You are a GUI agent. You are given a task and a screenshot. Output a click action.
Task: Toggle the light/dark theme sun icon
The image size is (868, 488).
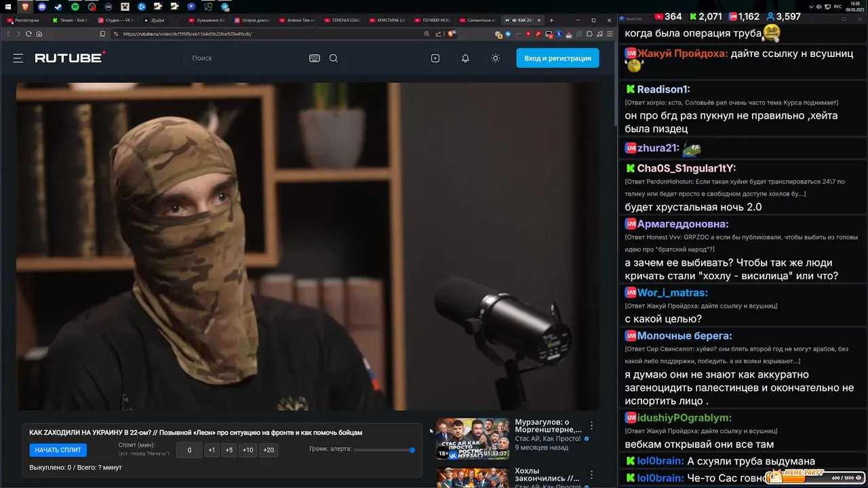pos(496,58)
